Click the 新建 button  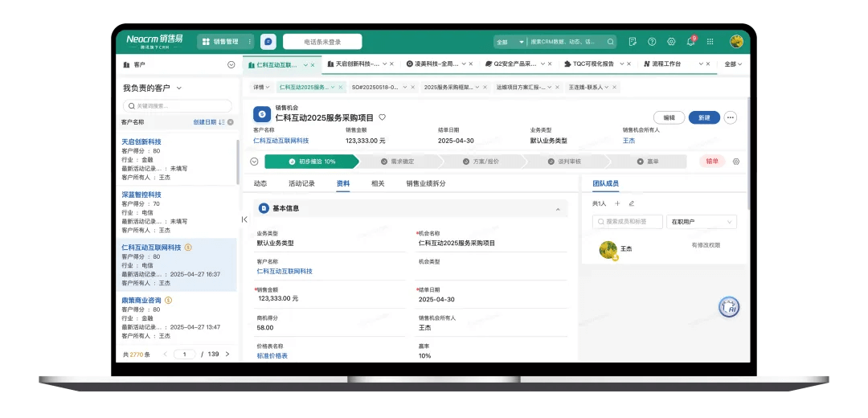704,117
